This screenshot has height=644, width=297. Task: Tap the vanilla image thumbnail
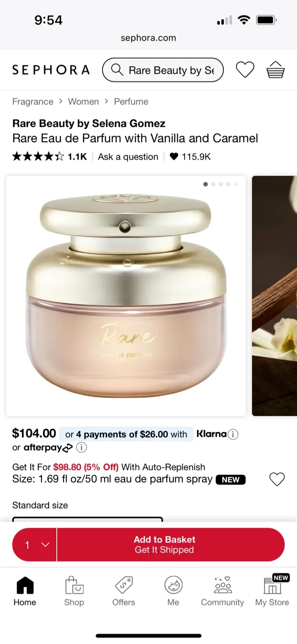[275, 296]
